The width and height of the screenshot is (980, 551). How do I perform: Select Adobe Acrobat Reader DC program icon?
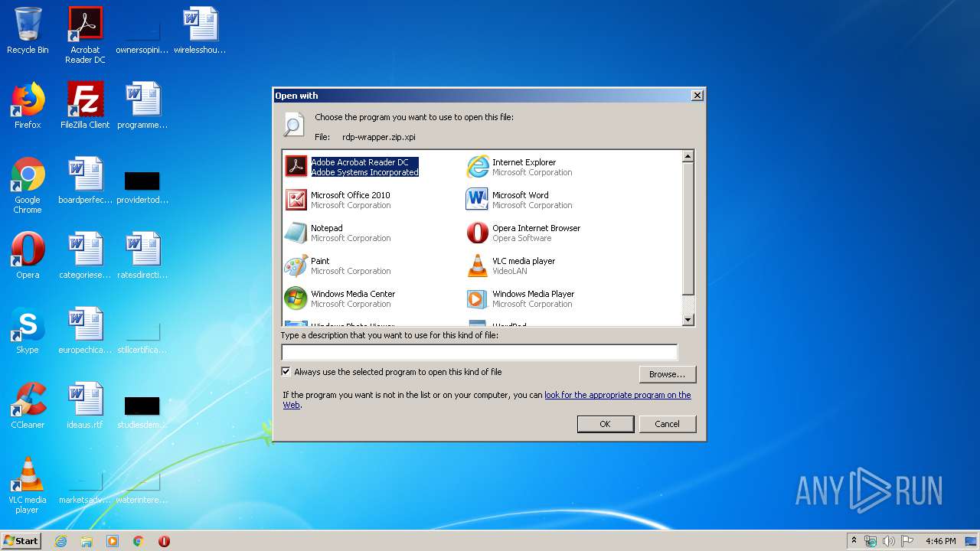pos(296,166)
